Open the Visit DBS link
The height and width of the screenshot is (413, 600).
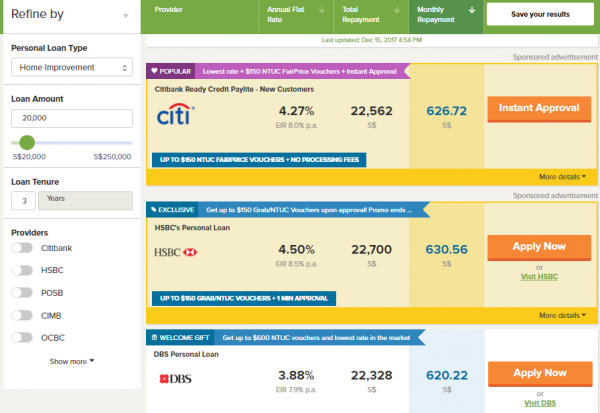pos(540,403)
